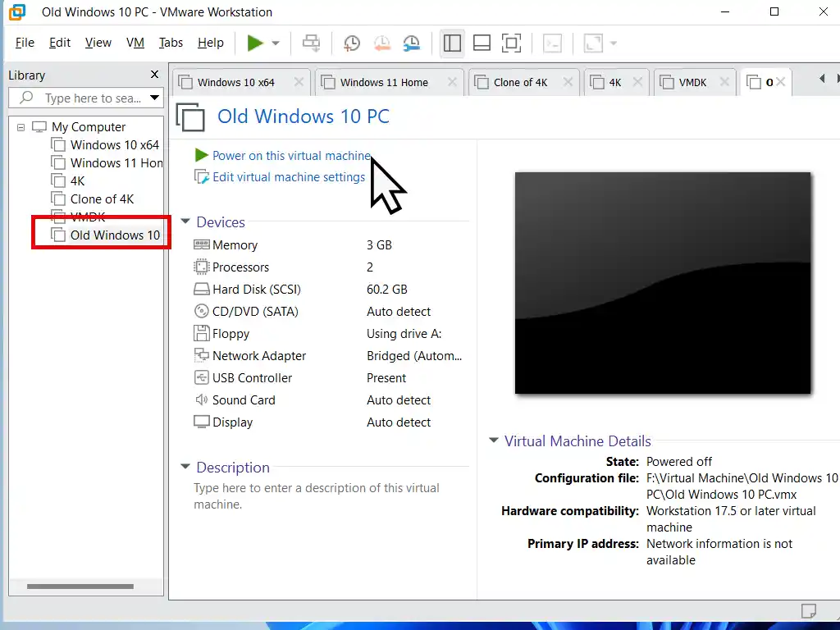Click the Library search input field

pos(85,98)
